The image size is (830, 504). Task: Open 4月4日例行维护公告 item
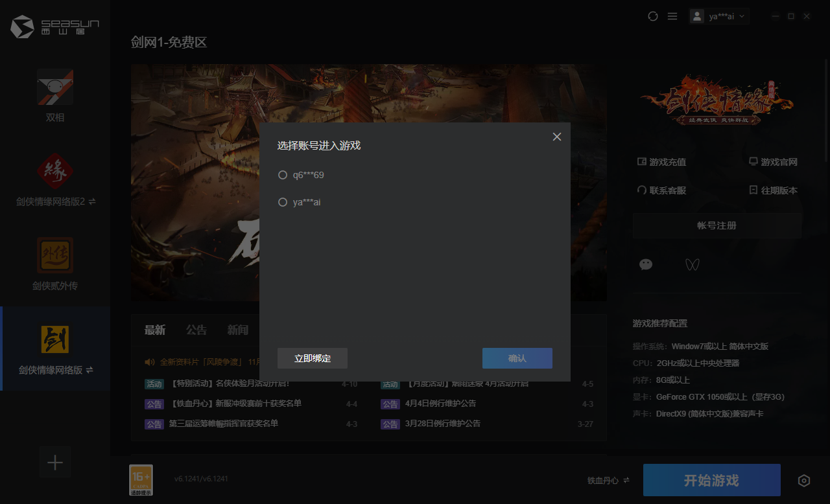tap(440, 404)
